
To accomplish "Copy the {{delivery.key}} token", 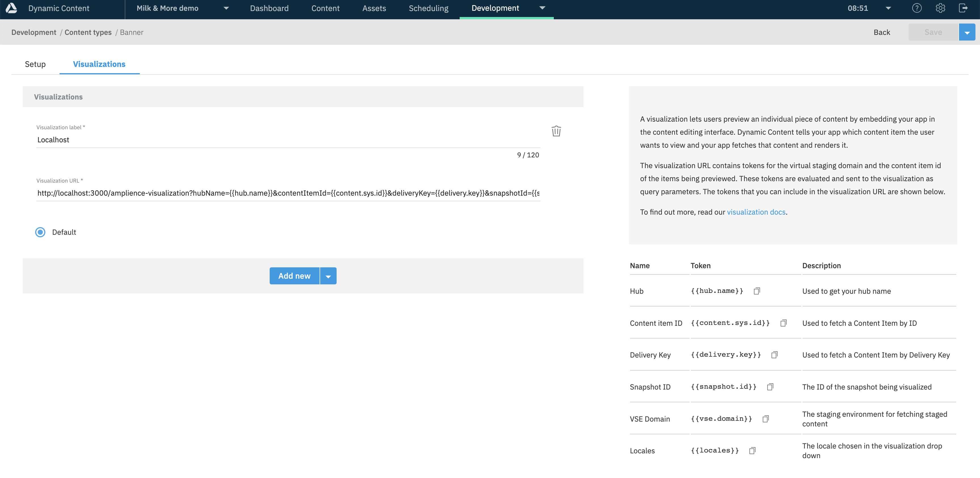I will 774,355.
